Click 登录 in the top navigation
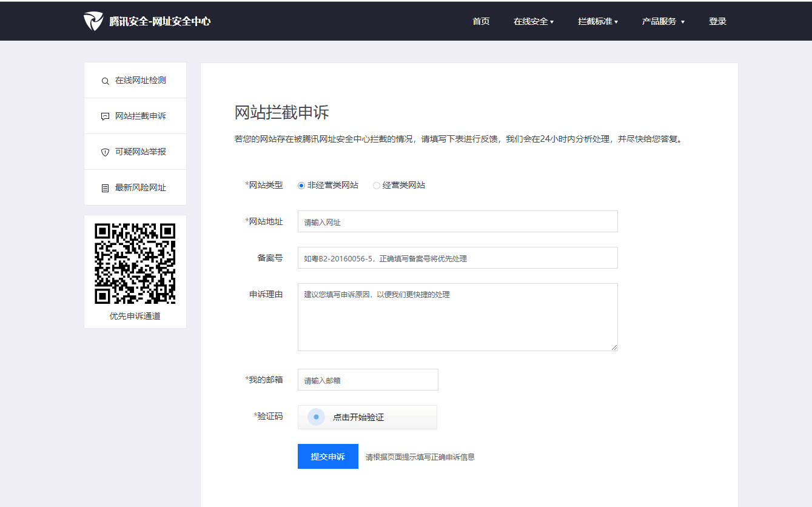Screen dimensions: 812x507 coord(717,21)
